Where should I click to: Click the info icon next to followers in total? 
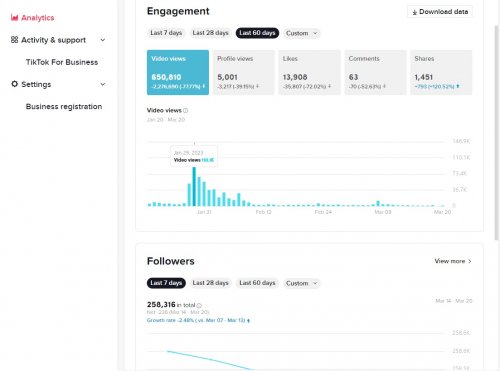pos(199,305)
